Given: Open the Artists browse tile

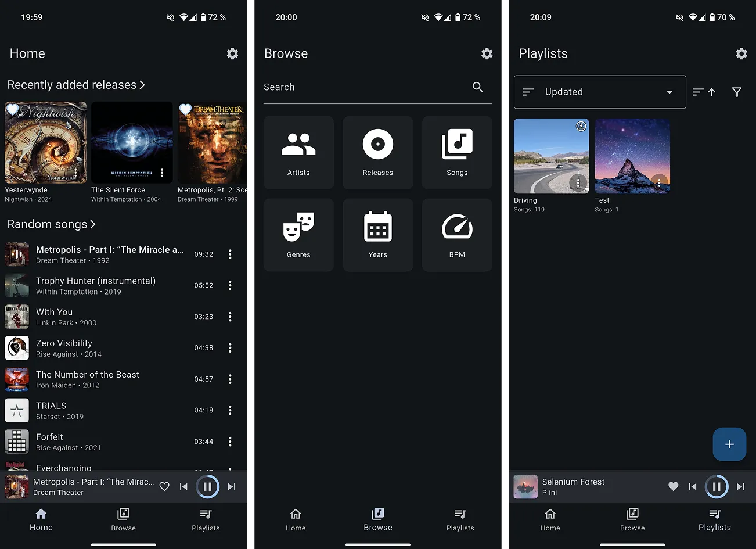Looking at the screenshot, I should pos(298,152).
